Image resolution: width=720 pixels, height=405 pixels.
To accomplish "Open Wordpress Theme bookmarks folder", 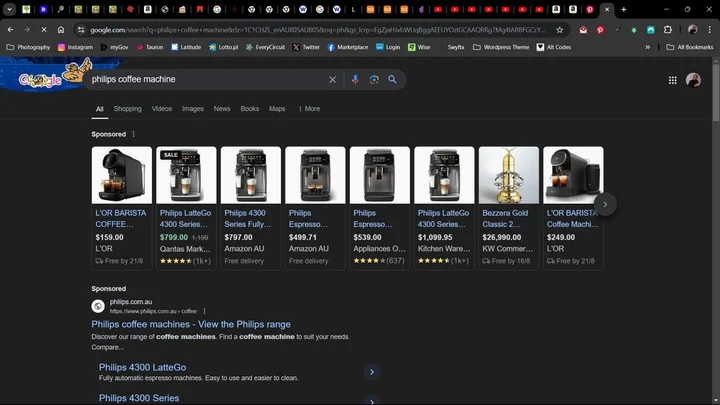I will (501, 47).
